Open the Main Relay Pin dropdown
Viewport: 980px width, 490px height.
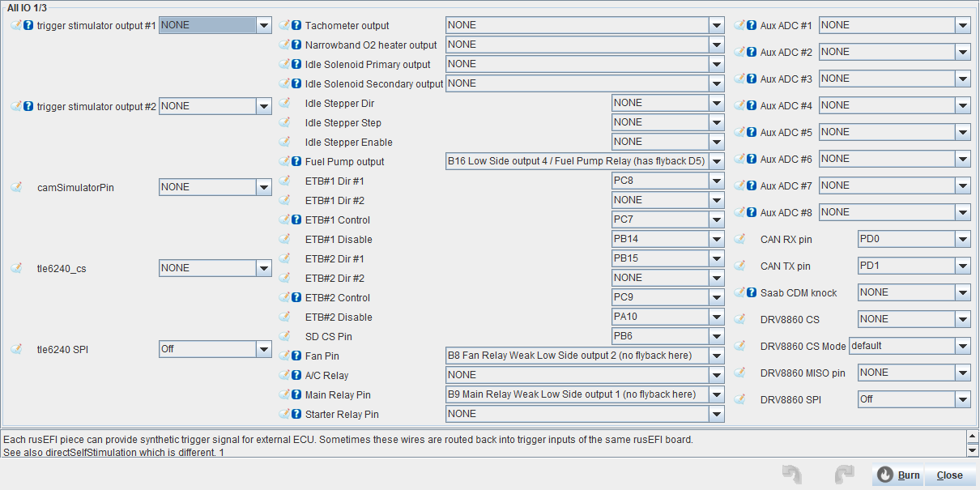716,394
